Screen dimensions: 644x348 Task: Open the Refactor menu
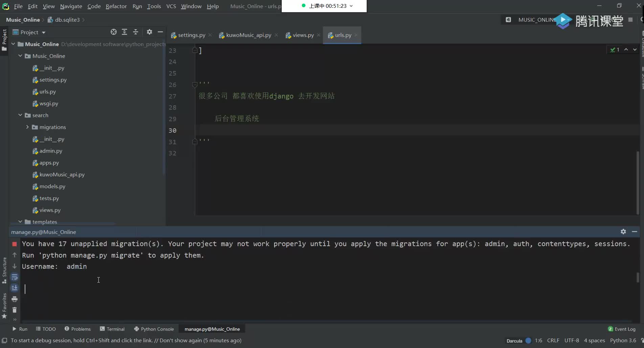point(116,6)
